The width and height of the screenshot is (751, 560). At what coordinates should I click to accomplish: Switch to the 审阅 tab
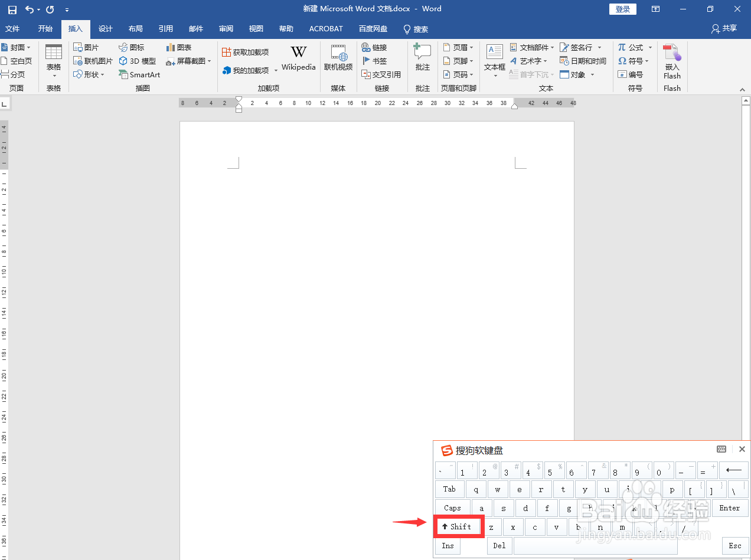[226, 29]
